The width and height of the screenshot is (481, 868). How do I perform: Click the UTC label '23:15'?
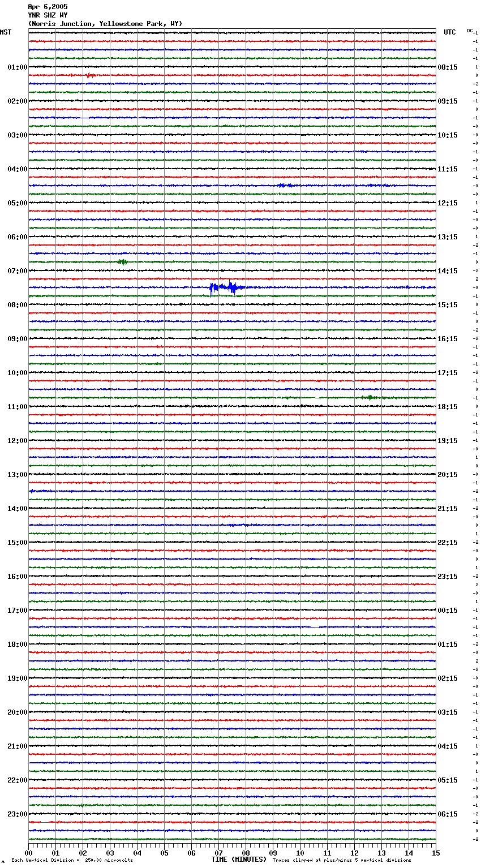click(x=448, y=577)
